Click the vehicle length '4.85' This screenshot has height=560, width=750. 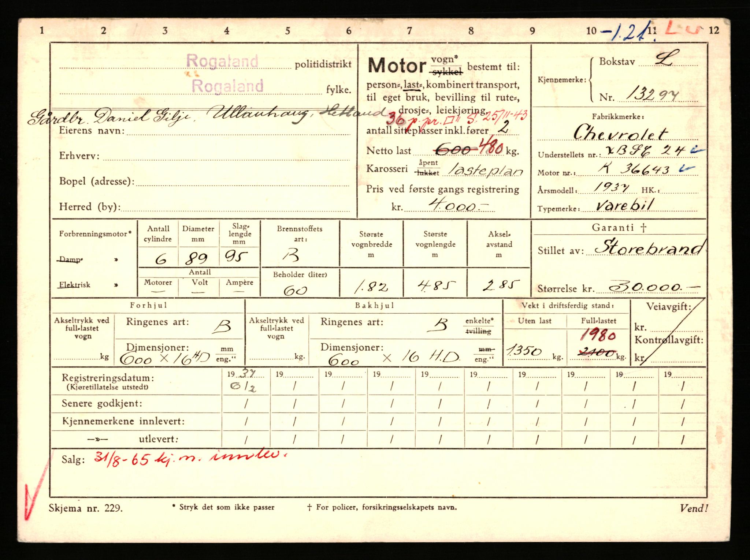[x=437, y=285]
